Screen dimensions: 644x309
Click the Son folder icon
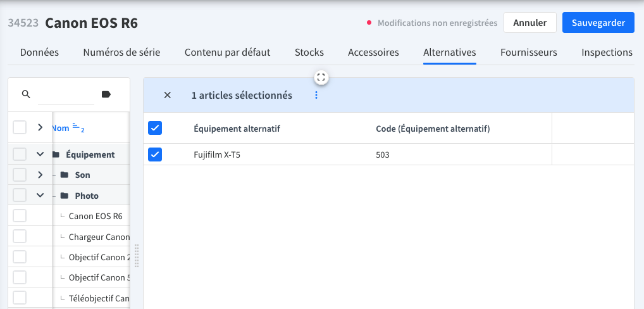[x=64, y=175]
